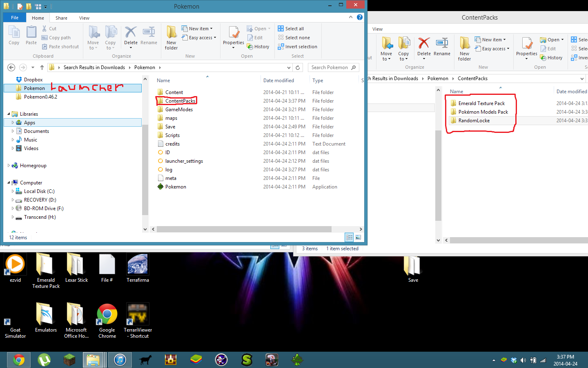Open iTunes from the taskbar
This screenshot has width=588, height=368.
pos(120,360)
